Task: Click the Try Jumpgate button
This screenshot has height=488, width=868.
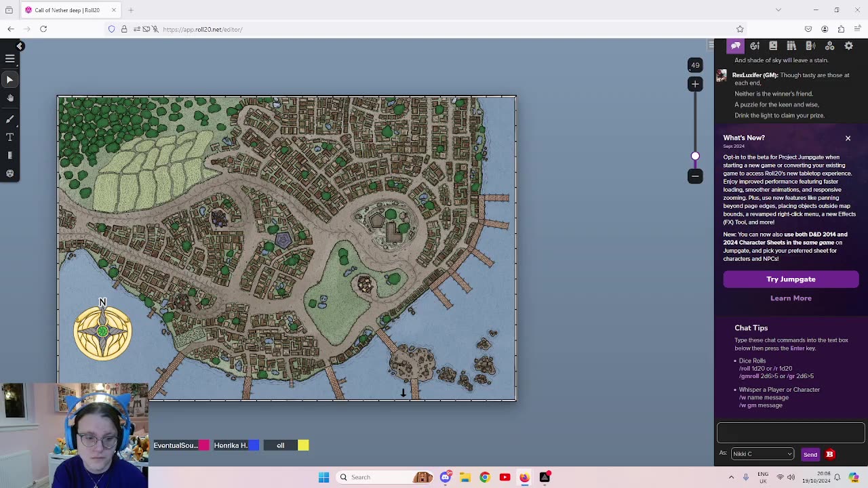Action: click(x=791, y=279)
